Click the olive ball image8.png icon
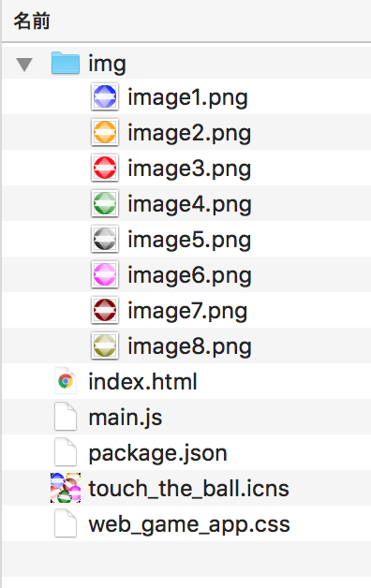This screenshot has width=371, height=588. tap(105, 345)
